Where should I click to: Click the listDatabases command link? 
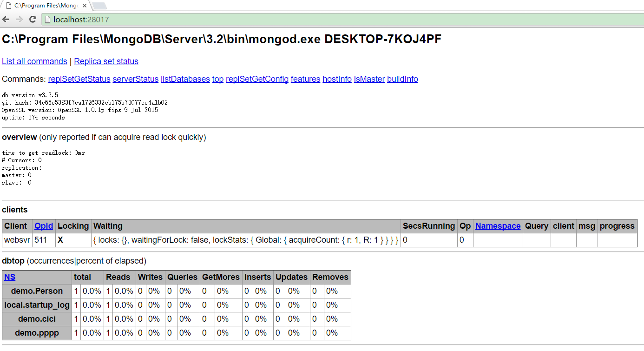pyautogui.click(x=185, y=79)
